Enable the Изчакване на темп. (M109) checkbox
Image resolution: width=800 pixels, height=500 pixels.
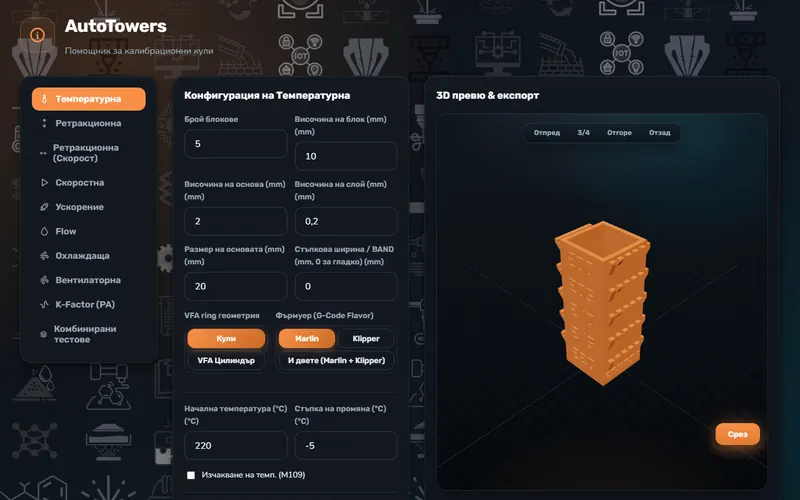click(x=191, y=475)
